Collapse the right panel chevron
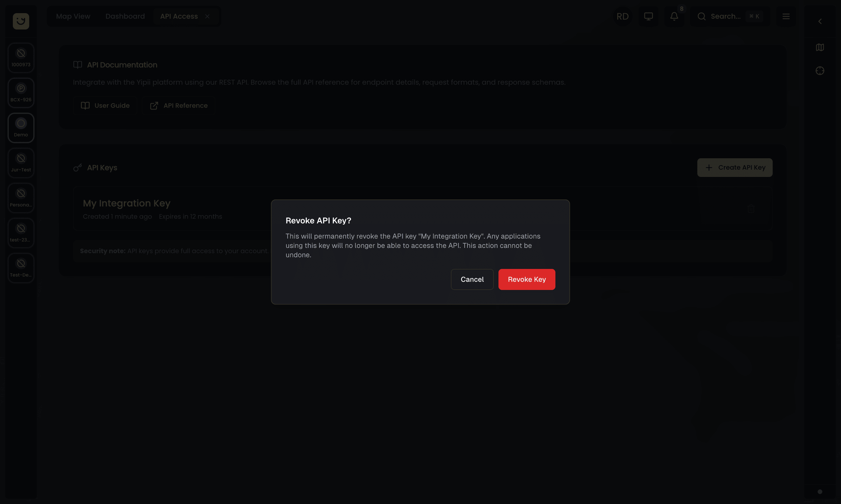This screenshot has width=841, height=504. pos(820,21)
